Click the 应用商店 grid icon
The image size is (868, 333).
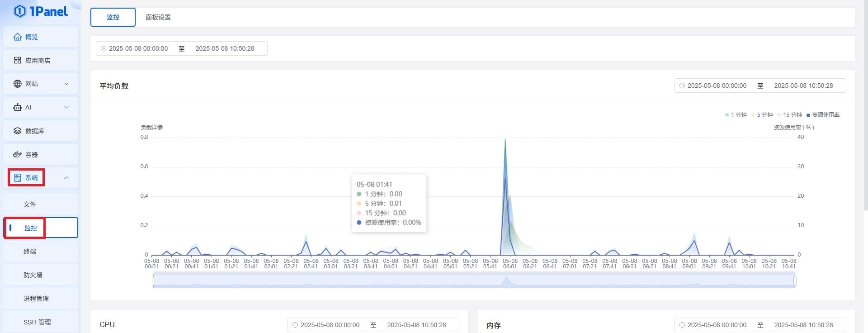[18, 60]
